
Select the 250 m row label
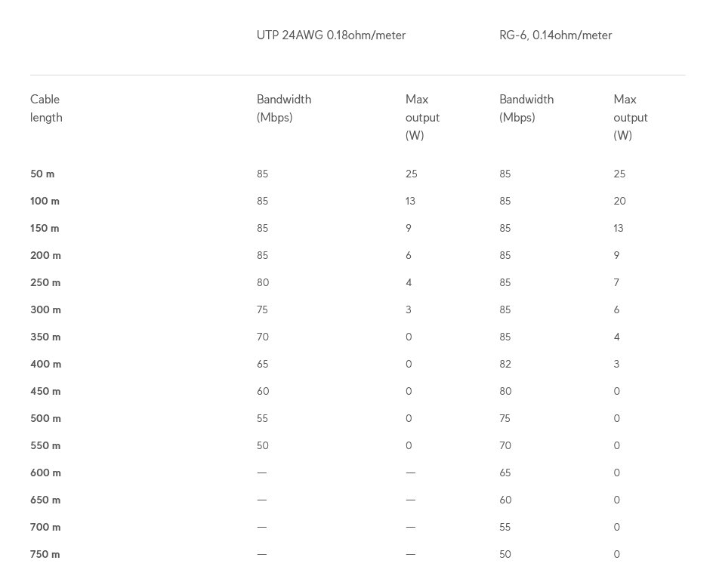45,283
